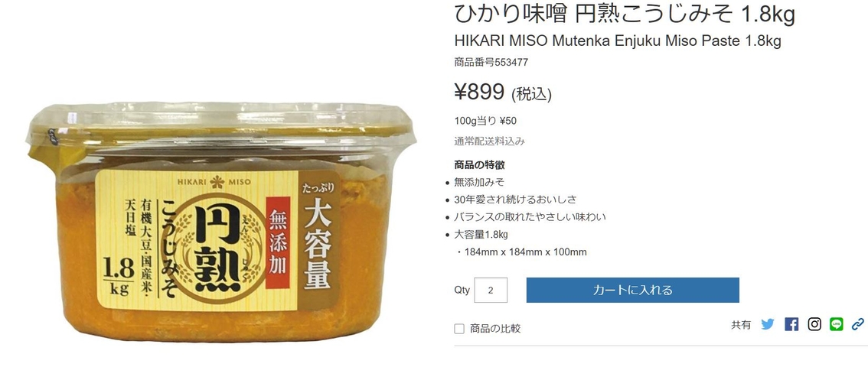Click the カートに入れる button
The image size is (868, 367).
[633, 291]
